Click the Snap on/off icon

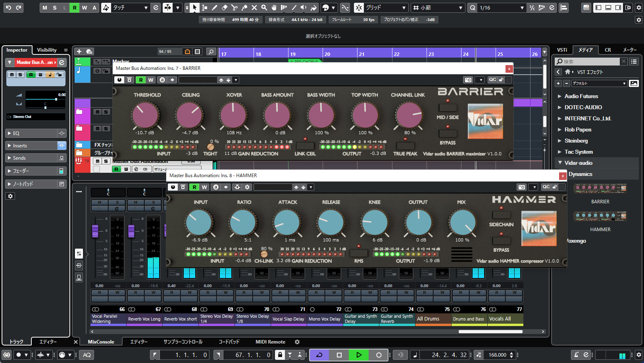pos(359,8)
